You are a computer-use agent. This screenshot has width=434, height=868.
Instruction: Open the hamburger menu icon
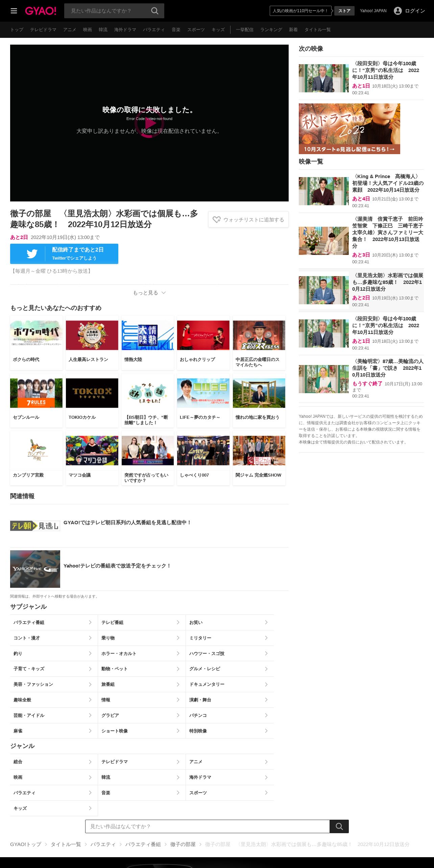[x=14, y=11]
